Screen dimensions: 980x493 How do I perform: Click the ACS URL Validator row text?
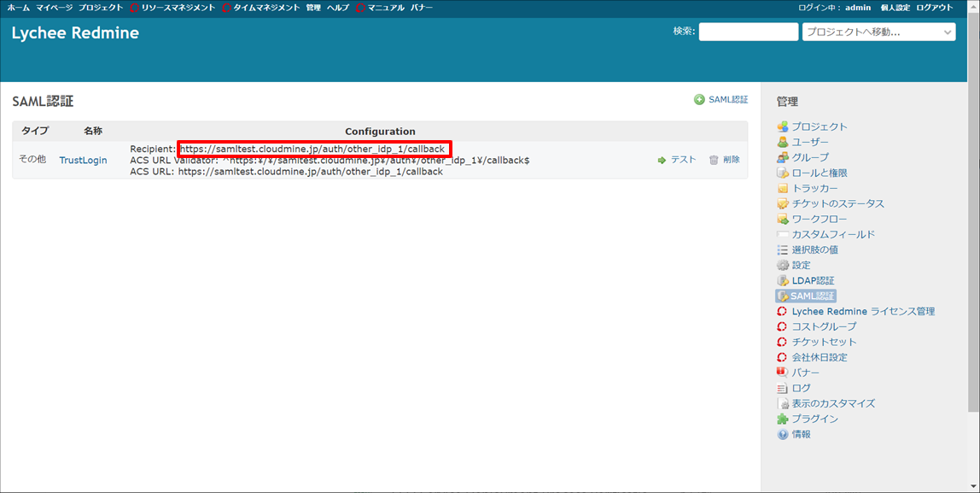pyautogui.click(x=330, y=160)
